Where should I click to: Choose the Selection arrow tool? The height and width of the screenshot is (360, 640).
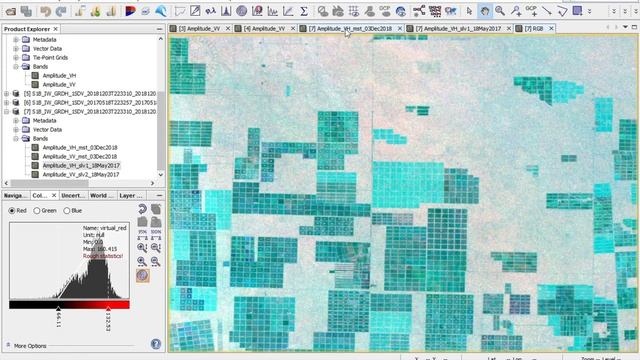tap(469, 11)
